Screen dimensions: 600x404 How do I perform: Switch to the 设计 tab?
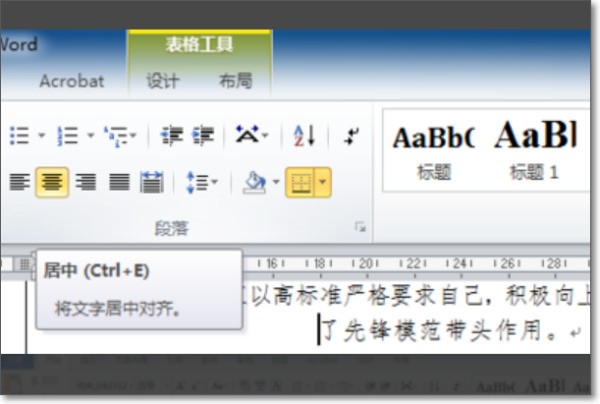(163, 81)
